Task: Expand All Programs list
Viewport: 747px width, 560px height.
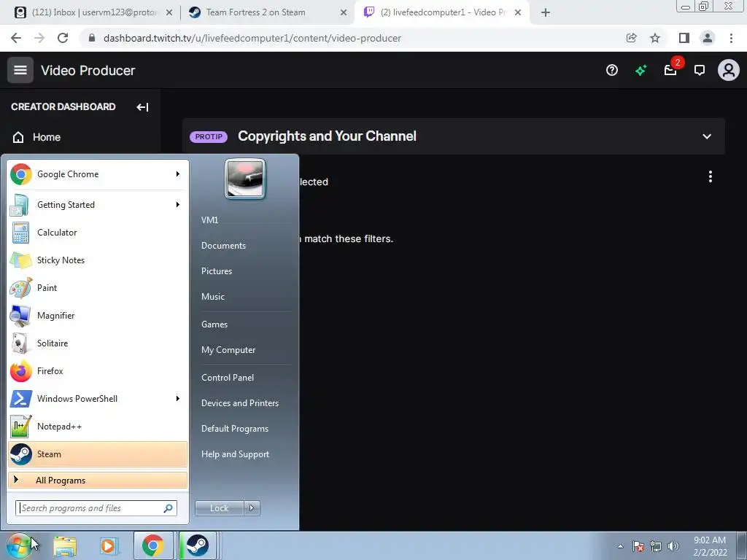Action: click(98, 480)
